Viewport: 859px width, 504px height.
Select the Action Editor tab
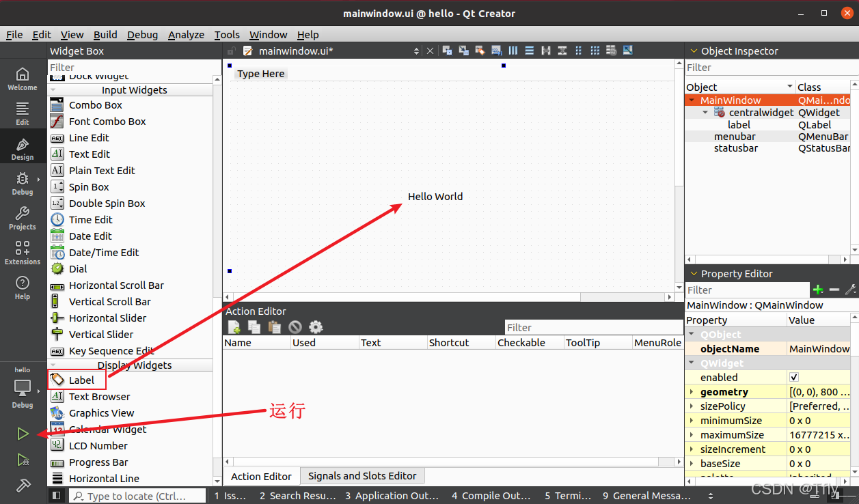[261, 477]
